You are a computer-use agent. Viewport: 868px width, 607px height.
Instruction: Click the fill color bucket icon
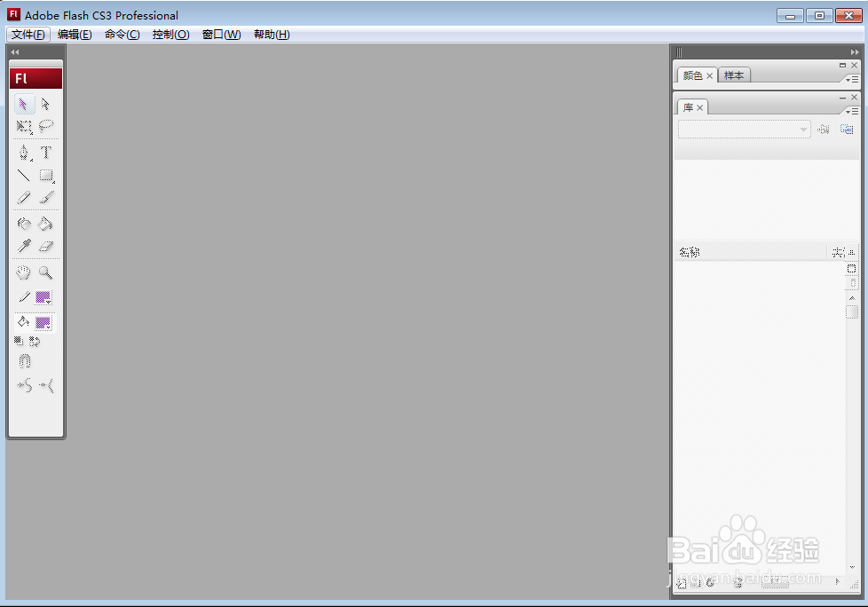(23, 322)
